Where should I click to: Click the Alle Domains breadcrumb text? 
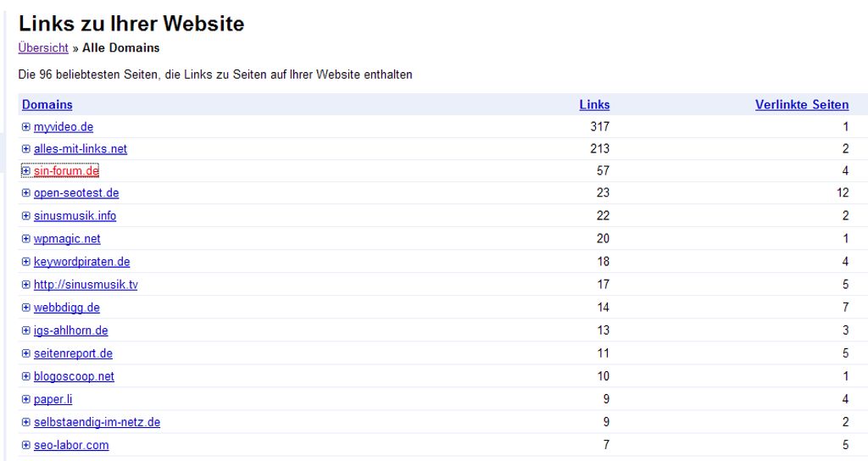120,48
